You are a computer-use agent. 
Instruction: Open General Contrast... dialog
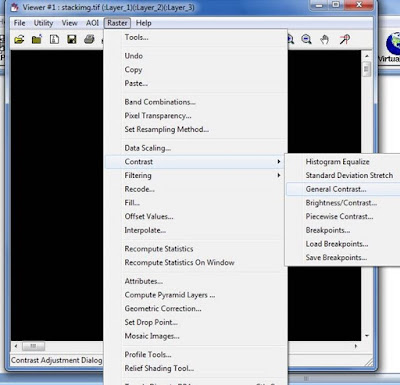pyautogui.click(x=343, y=189)
